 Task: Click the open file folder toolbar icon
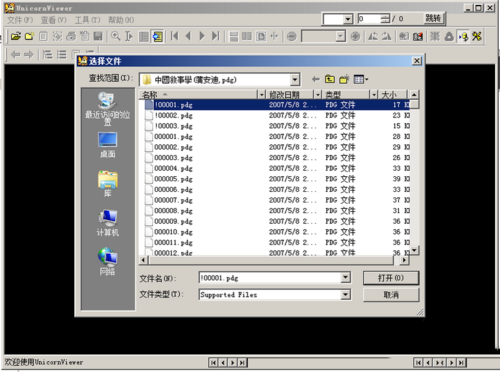pyautogui.click(x=16, y=36)
